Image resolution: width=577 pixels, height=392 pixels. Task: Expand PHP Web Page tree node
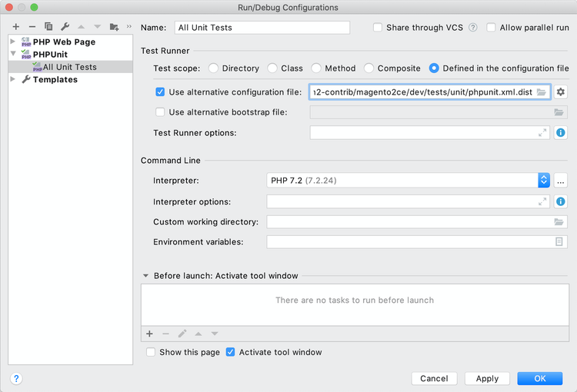12,42
